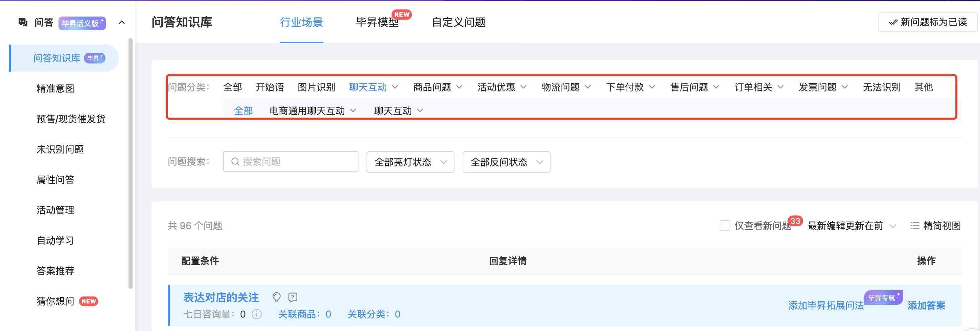Click the 操作 column header
The width and height of the screenshot is (980, 331).
[926, 261]
